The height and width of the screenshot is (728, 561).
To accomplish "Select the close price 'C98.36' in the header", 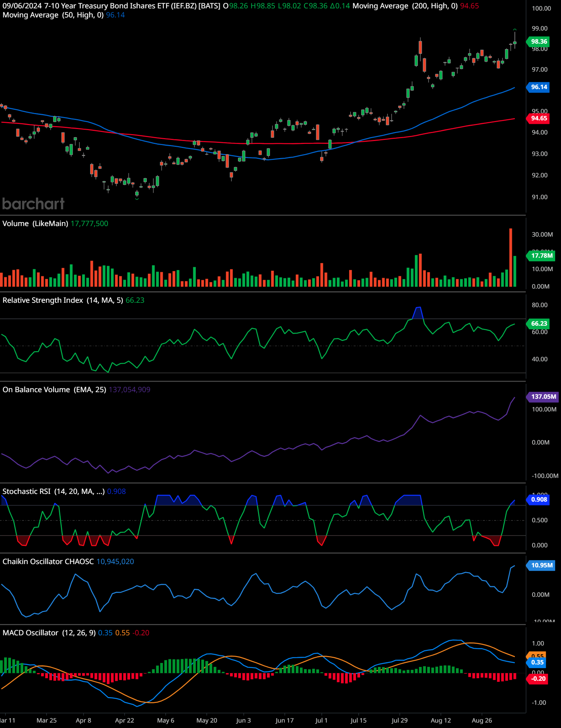I will click(x=315, y=6).
